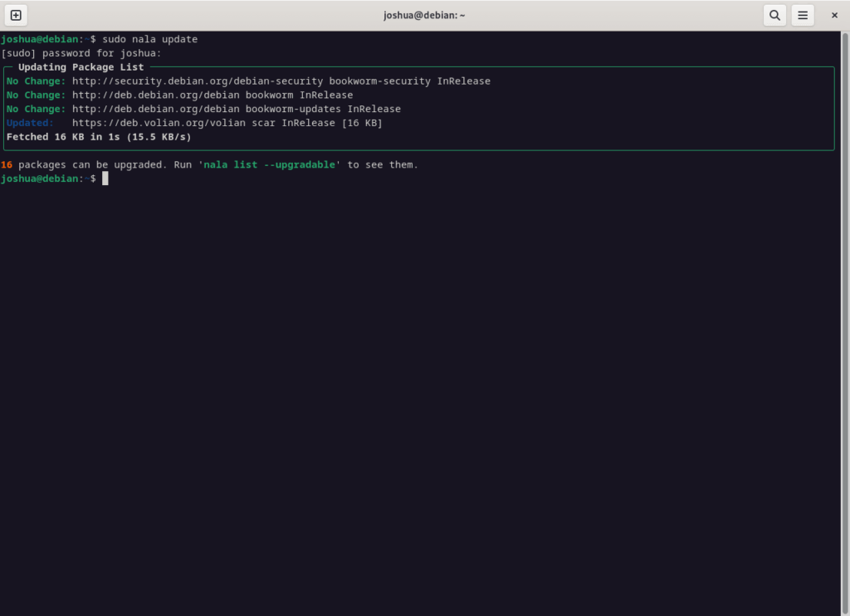This screenshot has width=850, height=616.
Task: Click the window title 'joshua@debian: ~'
Action: click(424, 15)
